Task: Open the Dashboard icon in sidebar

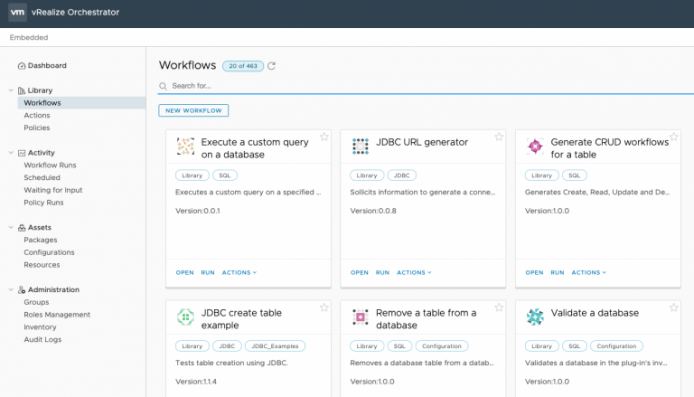Action: click(21, 66)
